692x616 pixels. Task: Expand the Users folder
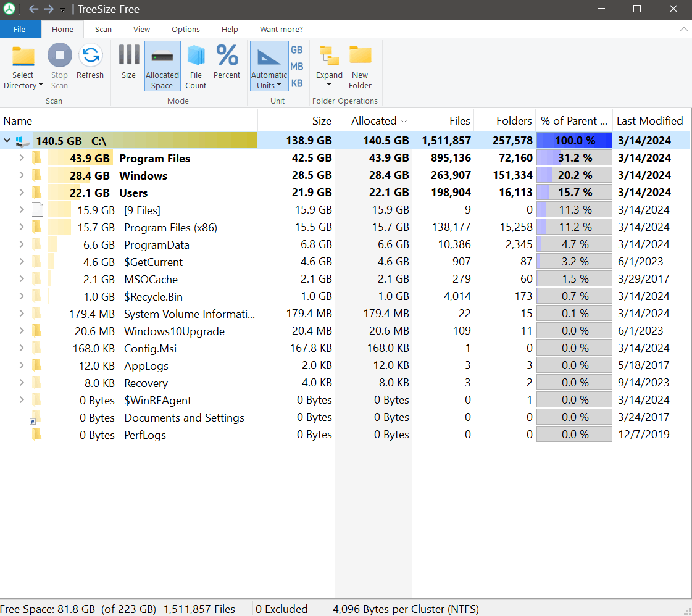point(22,193)
